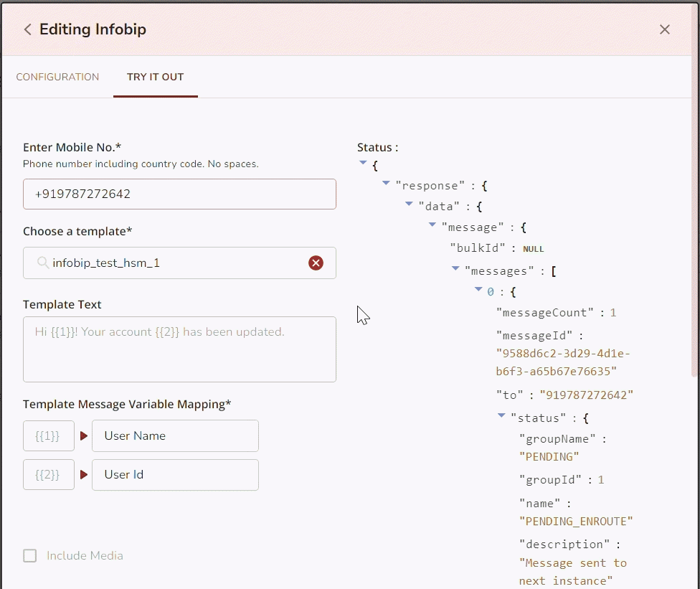Viewport: 700px width, 589px height.
Task: Clear the selected infobip_test_hsm_1 template
Action: tap(316, 263)
